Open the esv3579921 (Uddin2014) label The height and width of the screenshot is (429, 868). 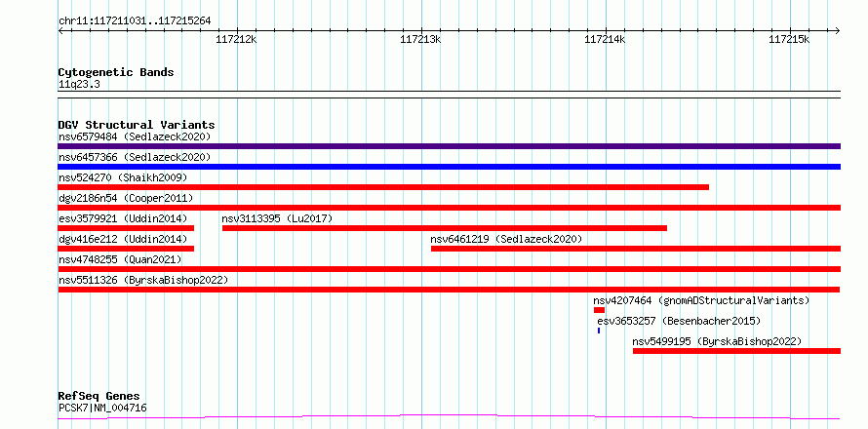coord(123,218)
